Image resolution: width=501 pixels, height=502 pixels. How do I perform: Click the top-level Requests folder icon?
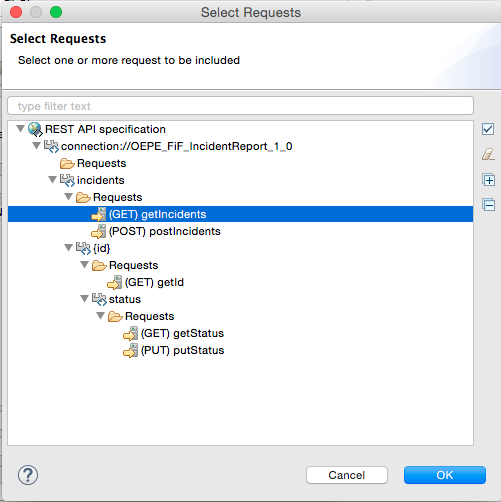(x=67, y=164)
